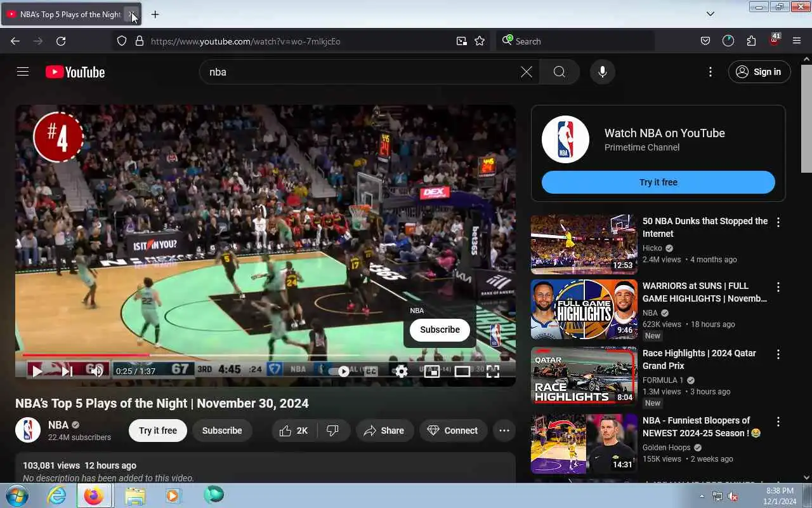Click the YouTube URL in the address bar
This screenshot has width=812, height=508.
pos(246,41)
